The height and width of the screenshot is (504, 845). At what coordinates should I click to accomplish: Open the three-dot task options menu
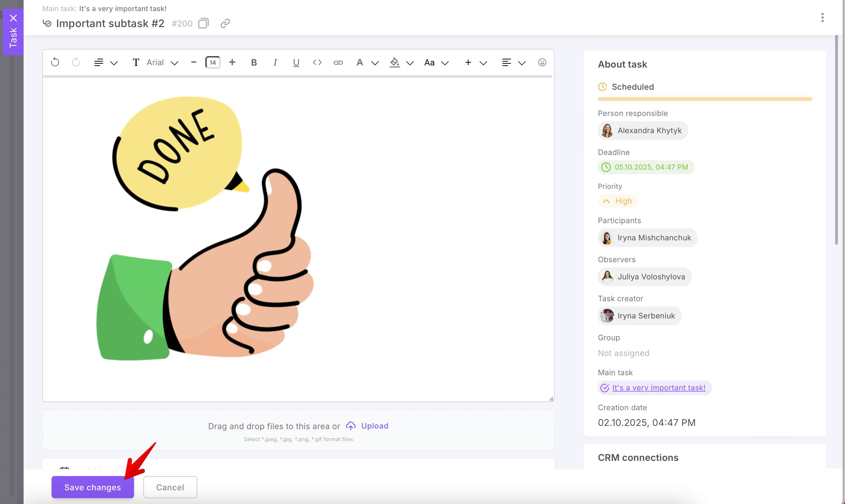click(822, 18)
